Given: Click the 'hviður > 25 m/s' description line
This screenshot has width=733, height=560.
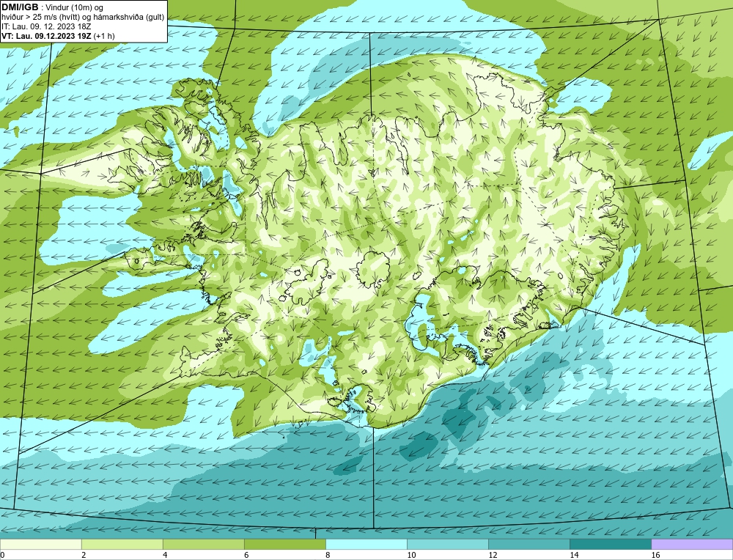Looking at the screenshot, I should [x=83, y=18].
